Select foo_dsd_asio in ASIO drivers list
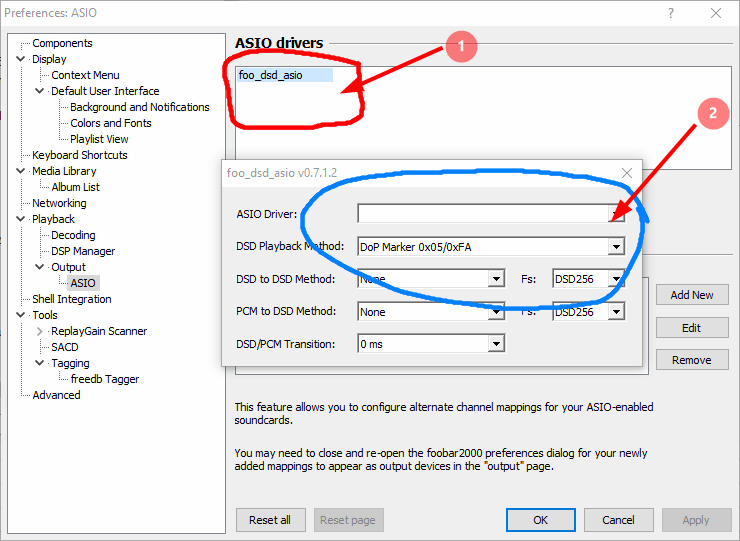740x541 pixels. 285,75
